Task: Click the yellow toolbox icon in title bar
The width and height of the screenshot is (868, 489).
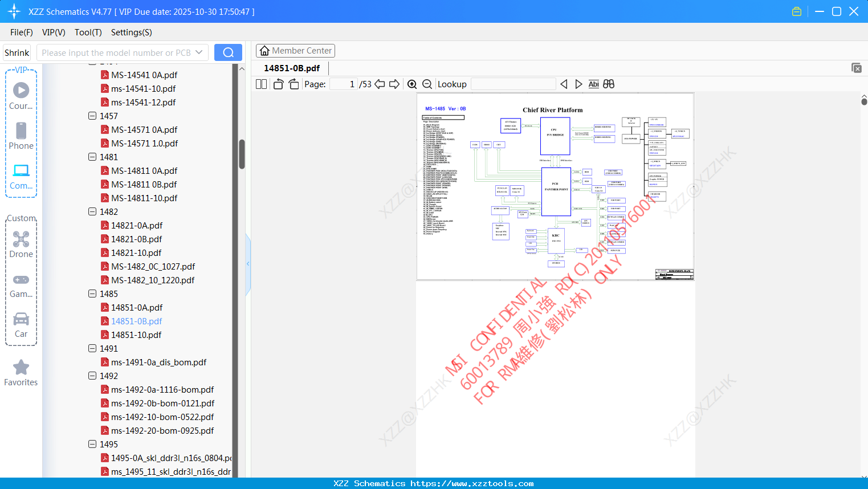Action: [x=797, y=11]
